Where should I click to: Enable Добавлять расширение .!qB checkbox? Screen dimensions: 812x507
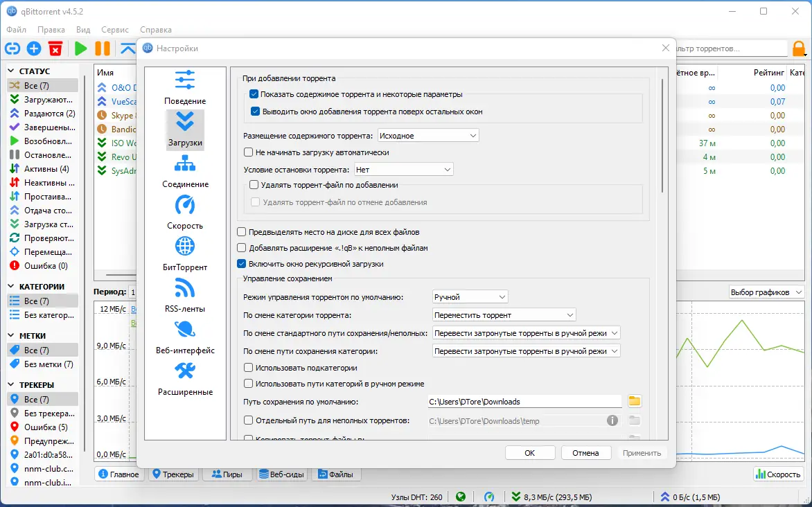coord(242,248)
